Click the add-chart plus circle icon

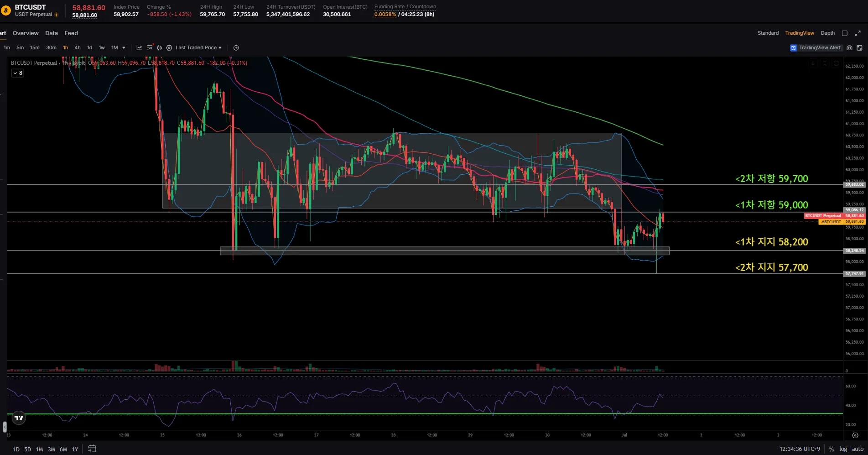click(x=236, y=47)
